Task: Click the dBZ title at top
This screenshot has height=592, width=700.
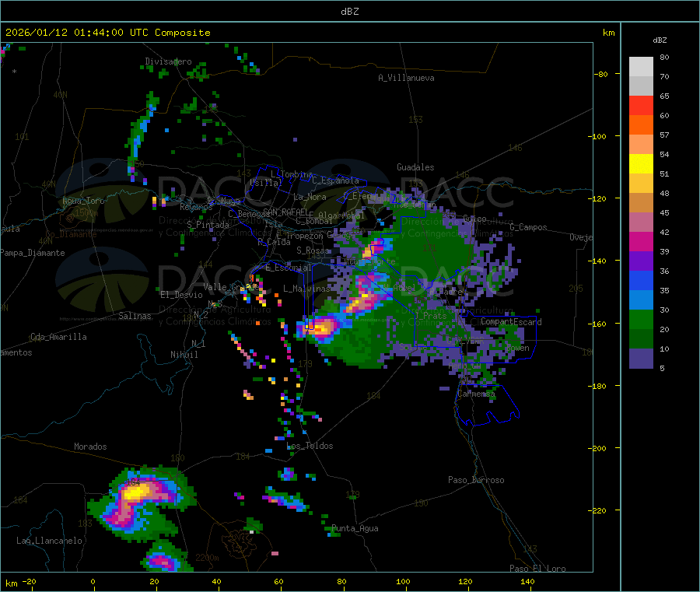Action: (349, 12)
